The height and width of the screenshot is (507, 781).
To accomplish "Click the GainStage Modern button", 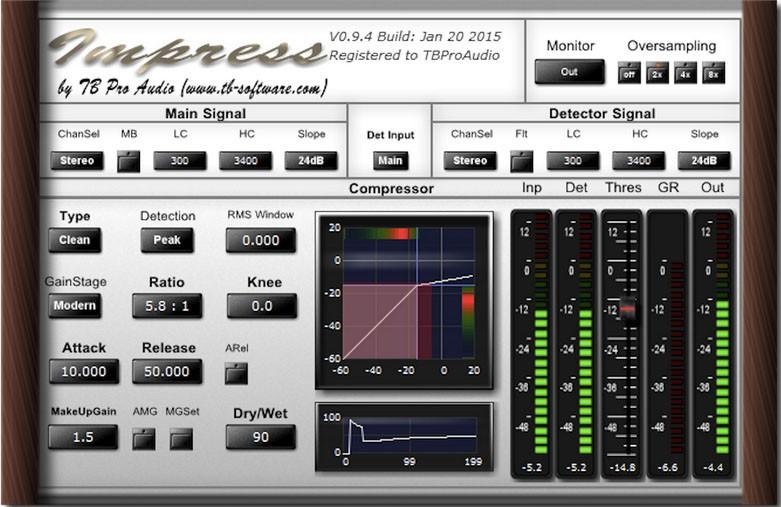I will (x=74, y=305).
